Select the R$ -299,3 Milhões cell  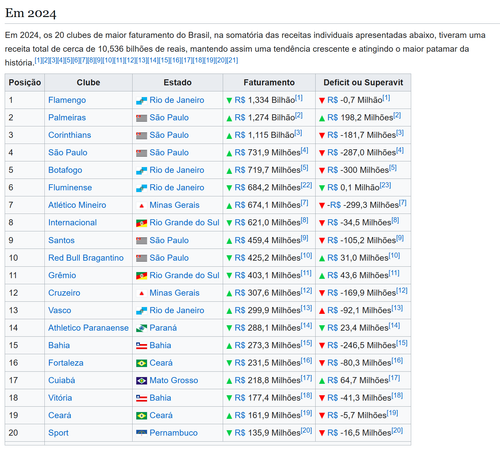(363, 205)
